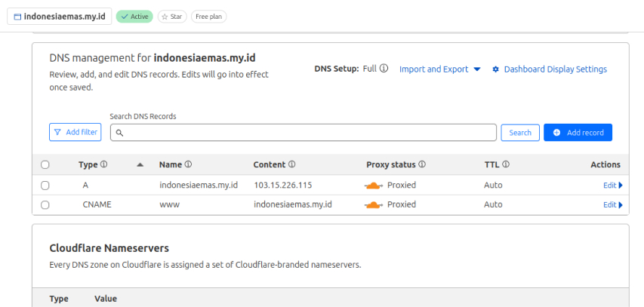Expand Edit for the A record
Screen dimensions: 644x307
coord(613,186)
